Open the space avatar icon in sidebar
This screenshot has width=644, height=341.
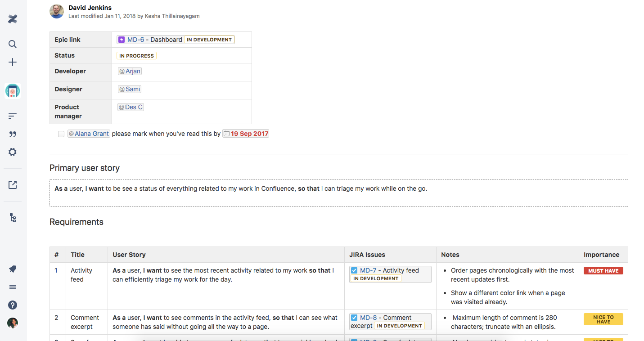(13, 91)
